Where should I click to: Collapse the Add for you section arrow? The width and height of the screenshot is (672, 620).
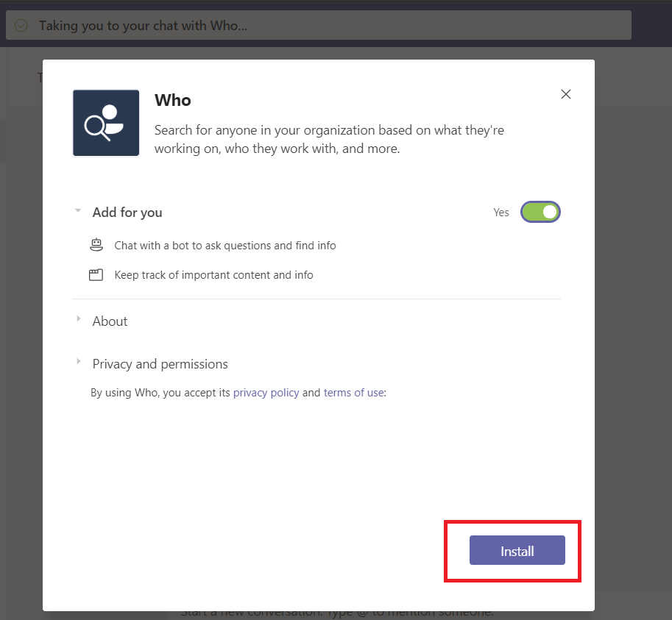click(78, 210)
